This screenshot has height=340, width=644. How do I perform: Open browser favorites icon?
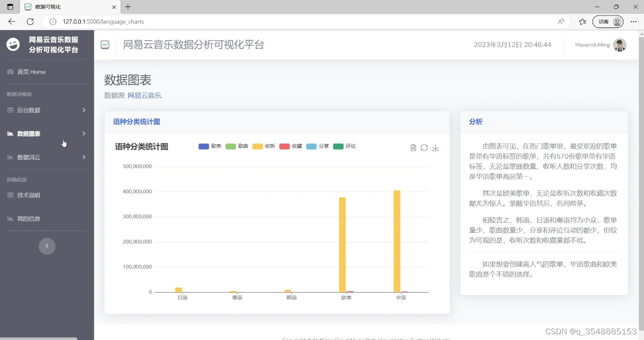(583, 22)
